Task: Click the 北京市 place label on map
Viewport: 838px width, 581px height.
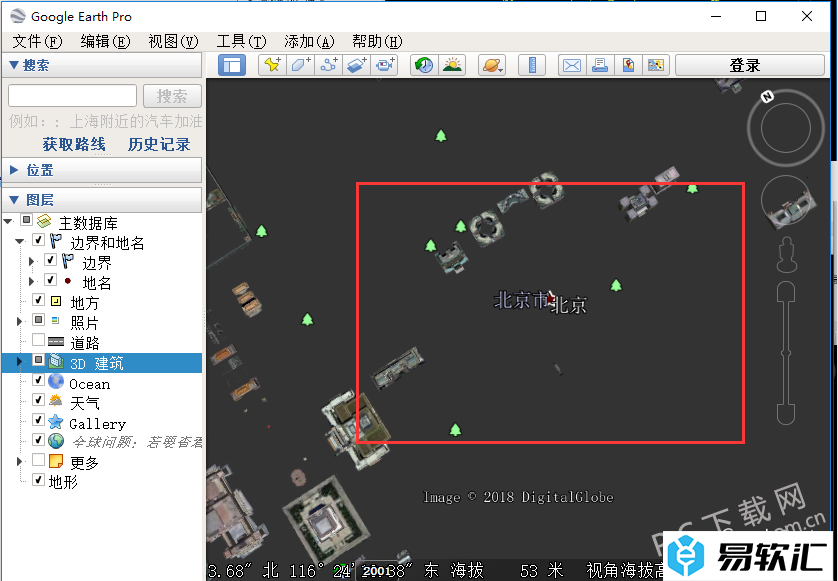Action: tap(521, 300)
